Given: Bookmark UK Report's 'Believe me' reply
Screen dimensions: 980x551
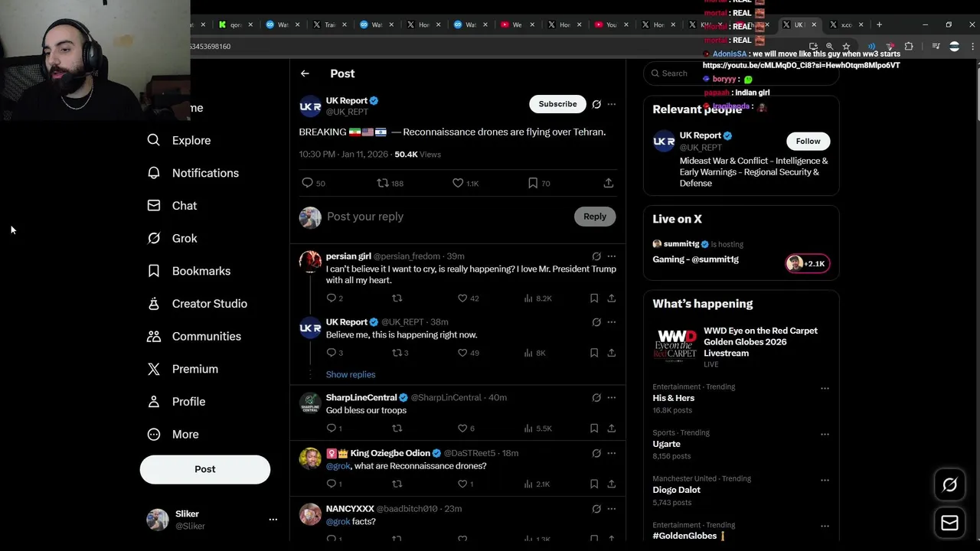Looking at the screenshot, I should (594, 353).
